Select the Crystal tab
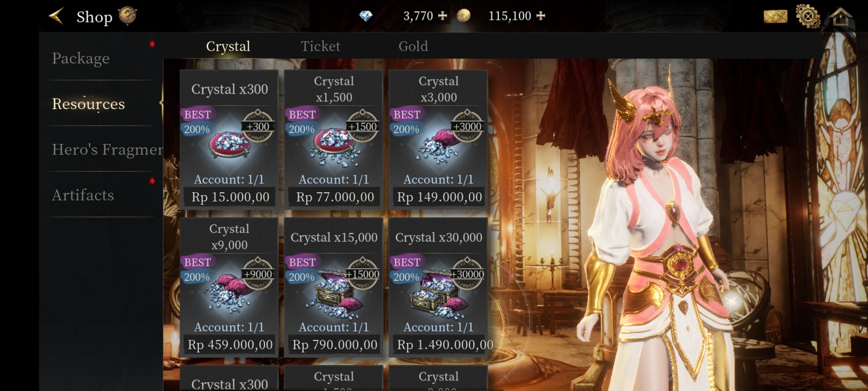 tap(228, 46)
